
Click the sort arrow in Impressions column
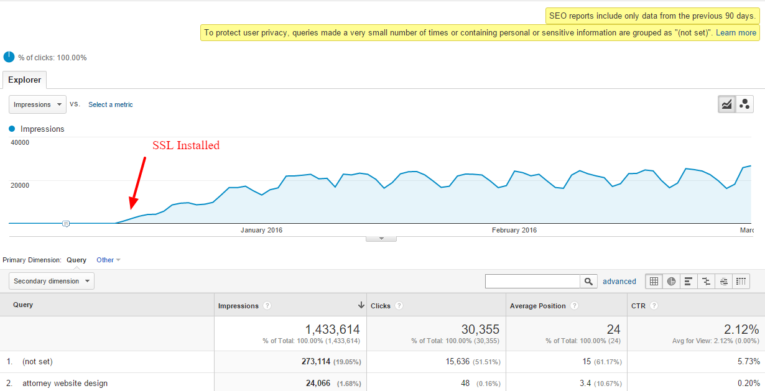[361, 305]
